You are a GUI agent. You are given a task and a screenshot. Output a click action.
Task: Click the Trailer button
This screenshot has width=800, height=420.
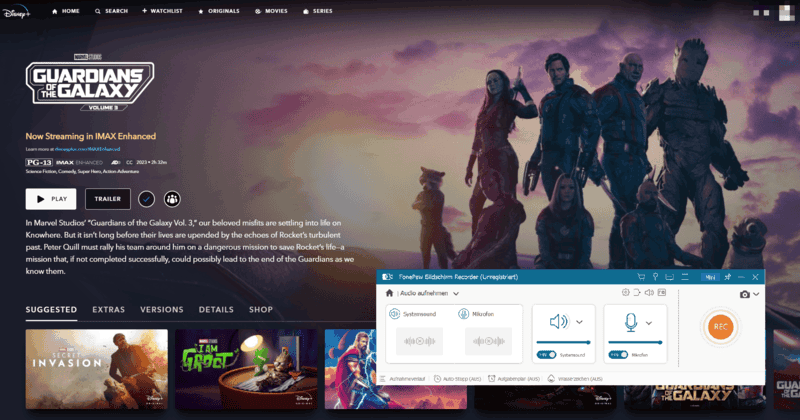click(108, 199)
